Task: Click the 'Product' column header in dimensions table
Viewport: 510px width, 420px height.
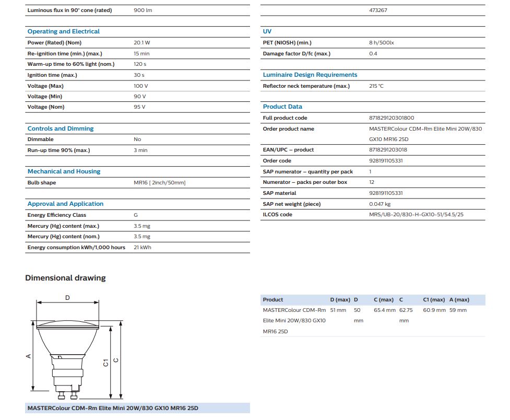Action: [273, 300]
